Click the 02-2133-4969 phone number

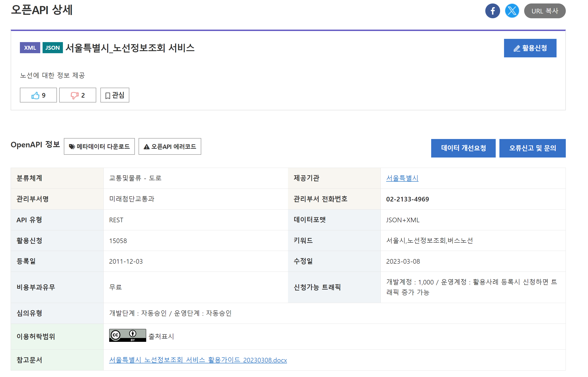(407, 199)
